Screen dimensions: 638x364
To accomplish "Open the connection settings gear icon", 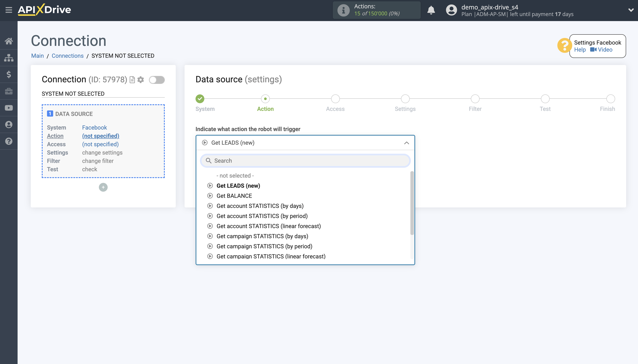I will pyautogui.click(x=141, y=79).
